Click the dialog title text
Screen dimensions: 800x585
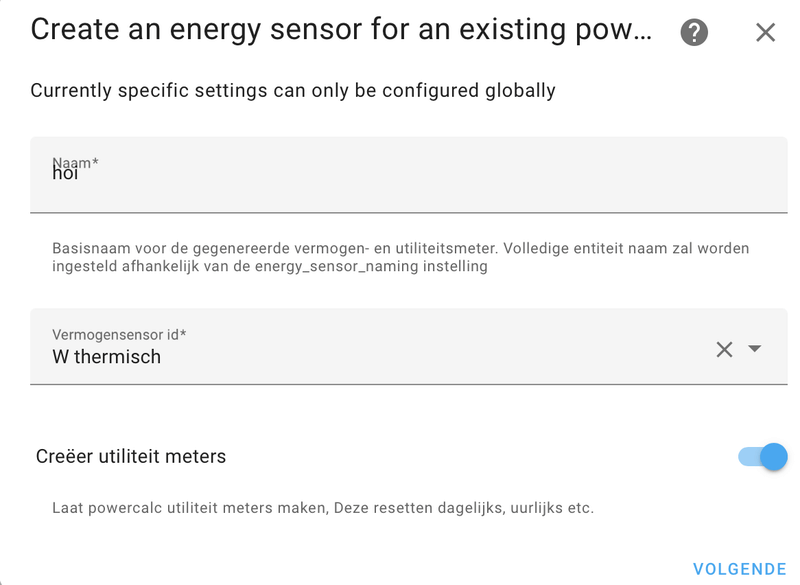click(x=340, y=30)
